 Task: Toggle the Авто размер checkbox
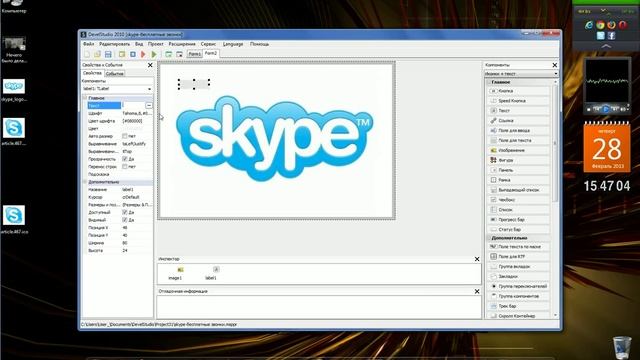(x=125, y=136)
